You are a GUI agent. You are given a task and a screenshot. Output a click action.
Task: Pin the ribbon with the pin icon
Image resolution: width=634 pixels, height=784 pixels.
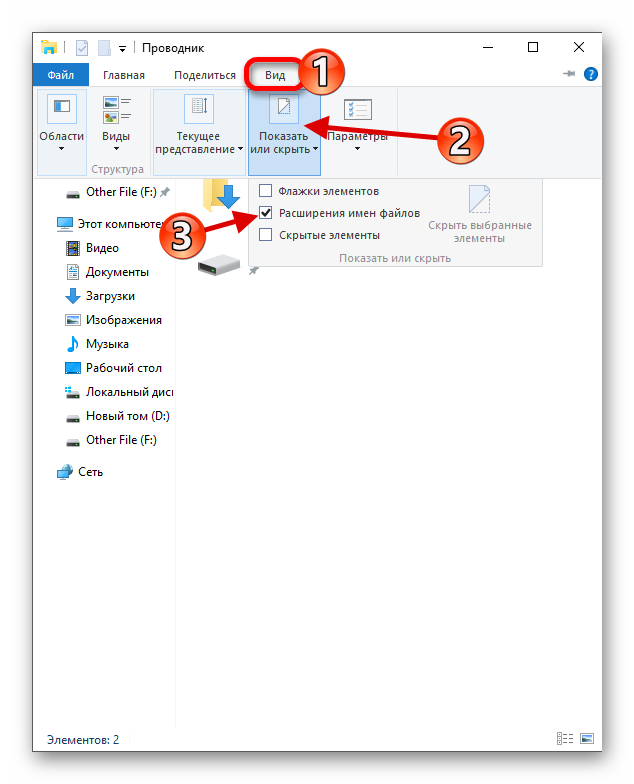569,74
